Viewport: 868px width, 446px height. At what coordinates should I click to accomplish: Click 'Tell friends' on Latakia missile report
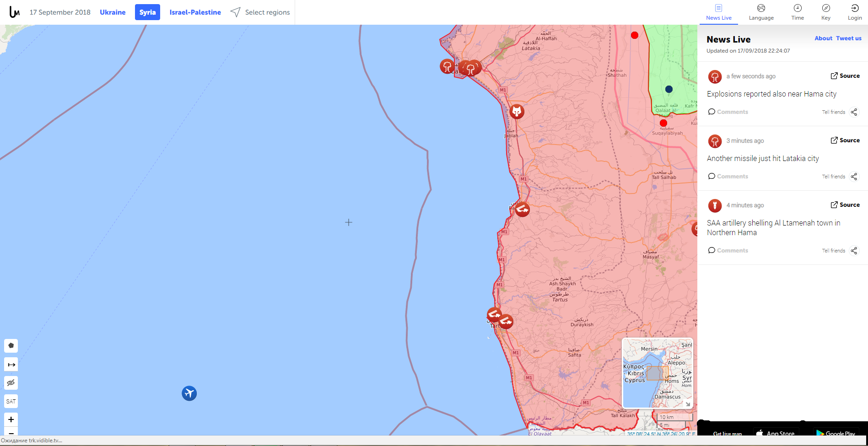coord(833,177)
